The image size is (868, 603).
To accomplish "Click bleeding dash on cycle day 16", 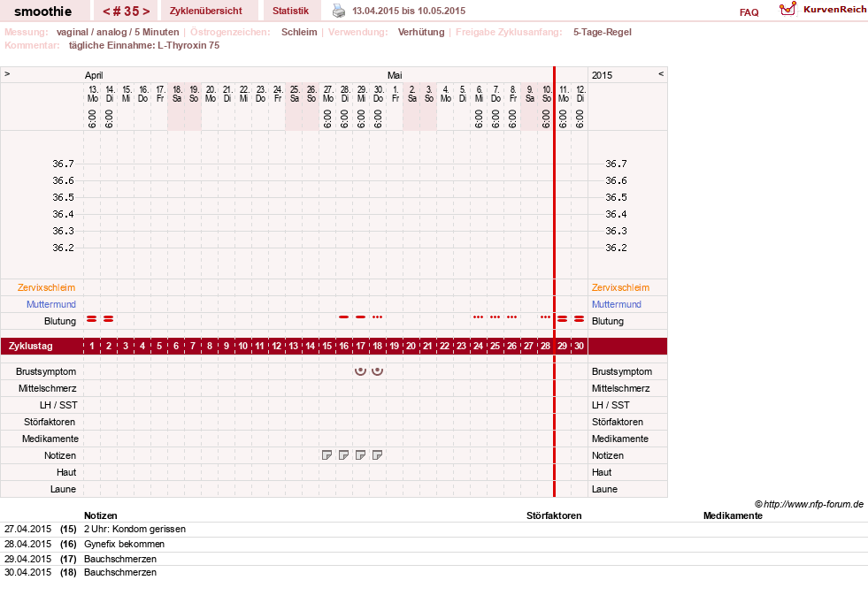I will [x=344, y=317].
